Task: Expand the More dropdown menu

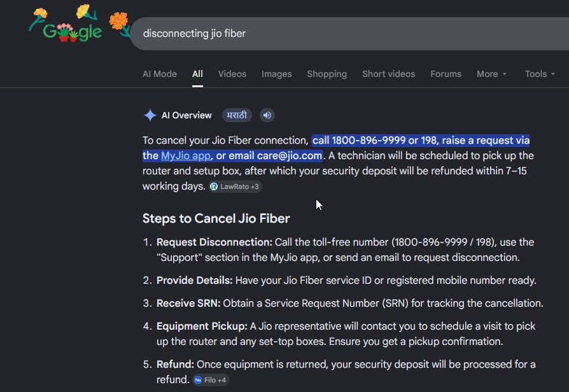Action: 492,74
